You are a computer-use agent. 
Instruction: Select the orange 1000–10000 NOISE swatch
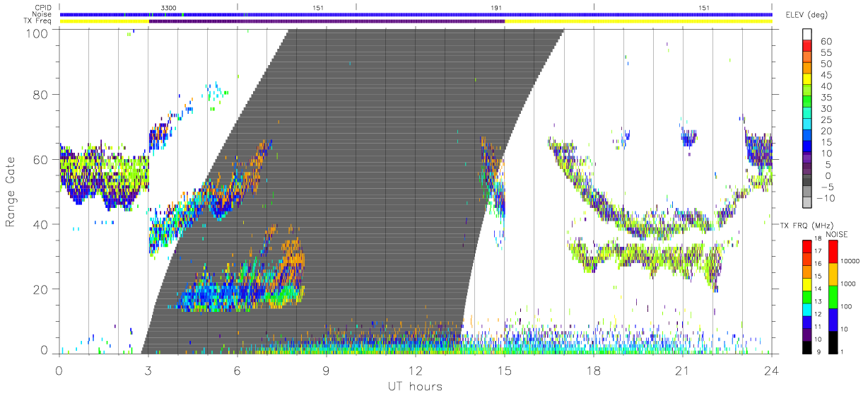point(833,274)
